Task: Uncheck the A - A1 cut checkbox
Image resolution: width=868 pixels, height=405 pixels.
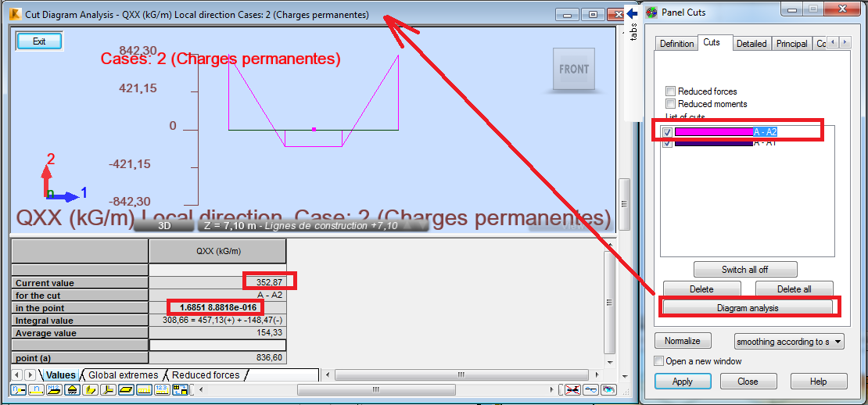Action: click(668, 143)
